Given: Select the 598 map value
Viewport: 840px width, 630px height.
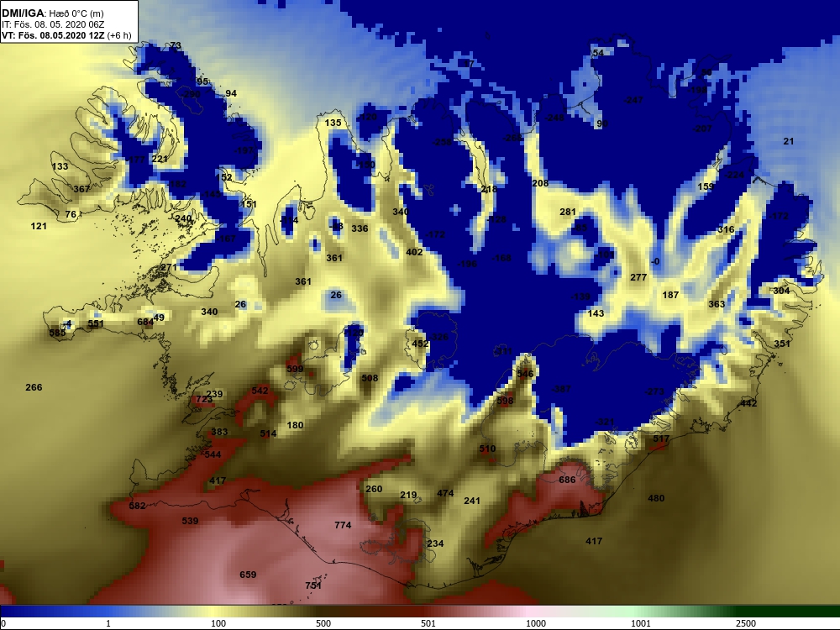Looking at the screenshot, I should [505, 401].
